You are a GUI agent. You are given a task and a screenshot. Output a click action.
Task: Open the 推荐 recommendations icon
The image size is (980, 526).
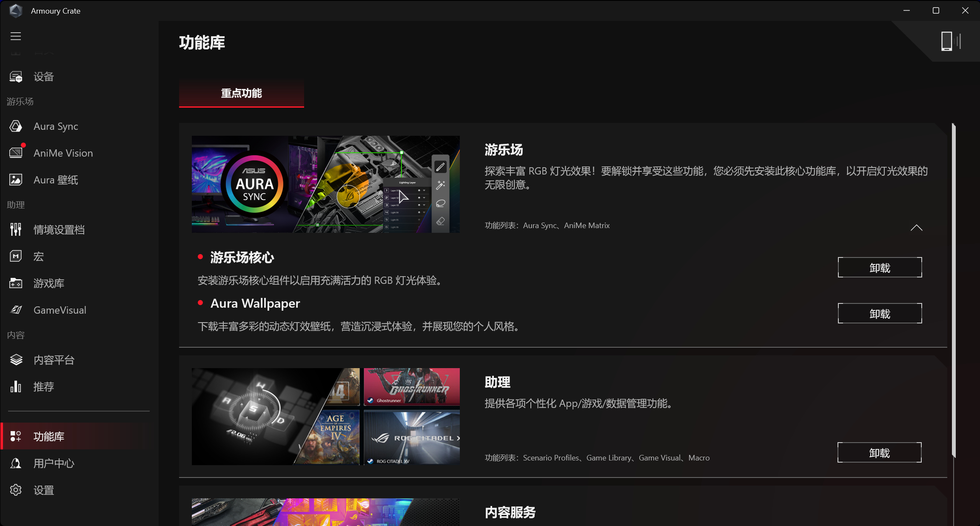coord(16,386)
